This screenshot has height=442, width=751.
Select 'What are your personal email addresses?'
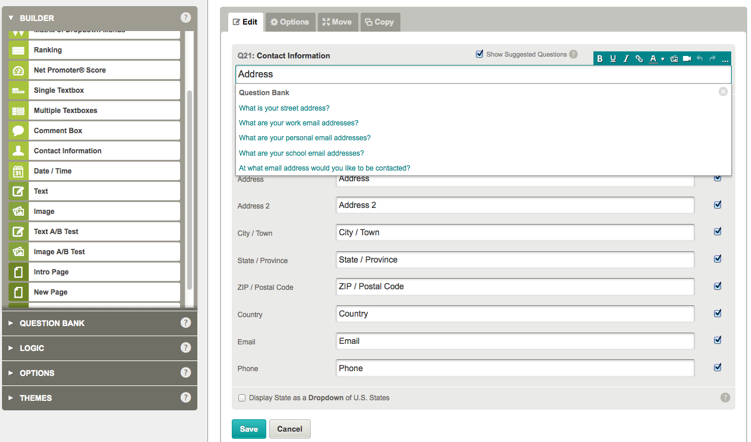[x=305, y=138]
